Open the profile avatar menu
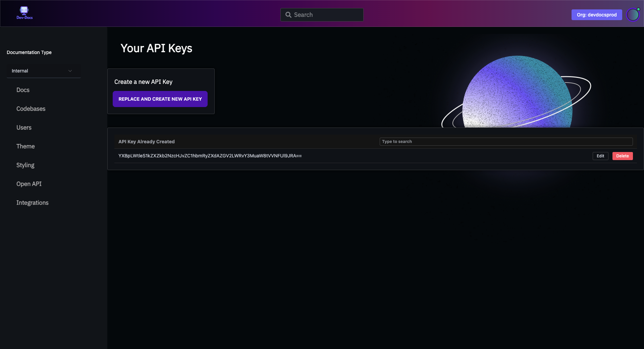 [x=633, y=14]
